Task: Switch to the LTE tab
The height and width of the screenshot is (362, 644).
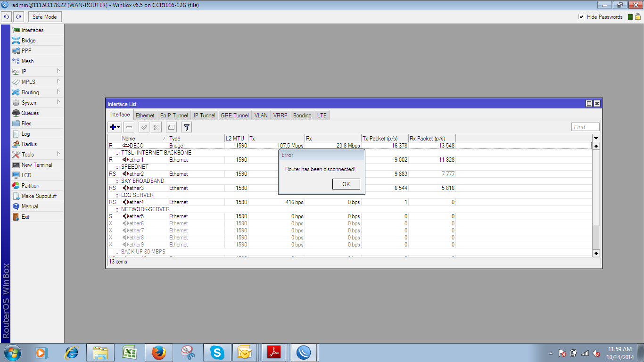Action: [x=322, y=115]
